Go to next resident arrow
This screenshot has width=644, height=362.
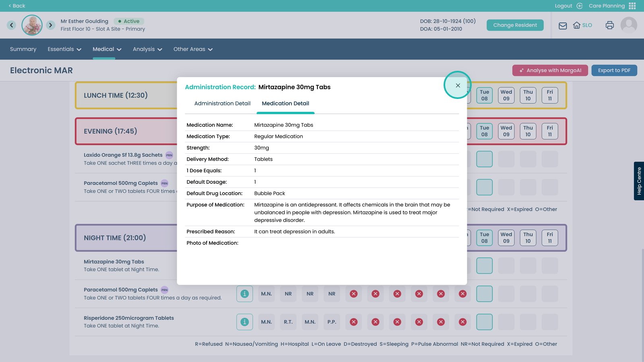click(x=50, y=25)
